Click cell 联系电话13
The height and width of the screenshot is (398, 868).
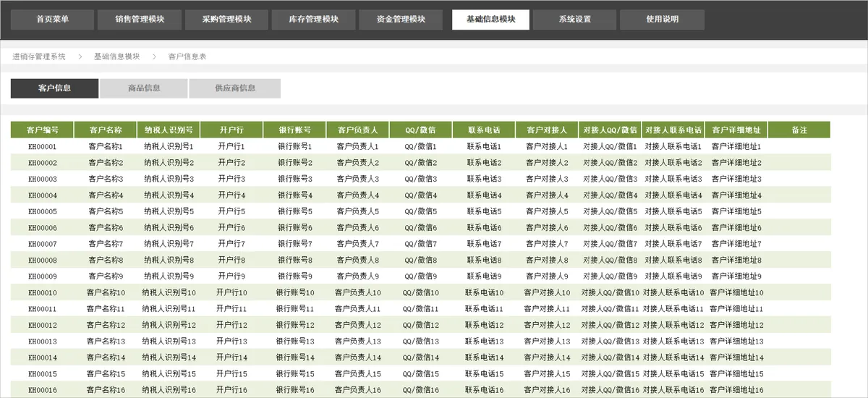point(484,342)
